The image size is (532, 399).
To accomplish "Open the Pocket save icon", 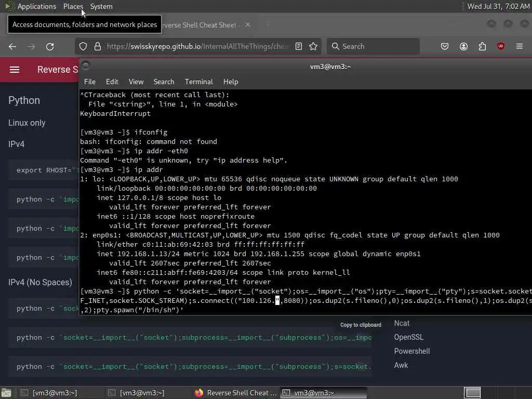I will (445, 46).
